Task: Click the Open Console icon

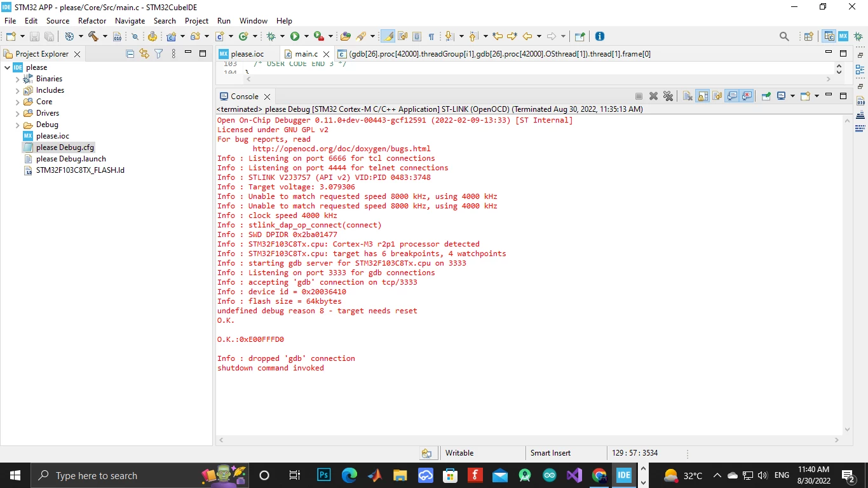Action: pyautogui.click(x=805, y=97)
